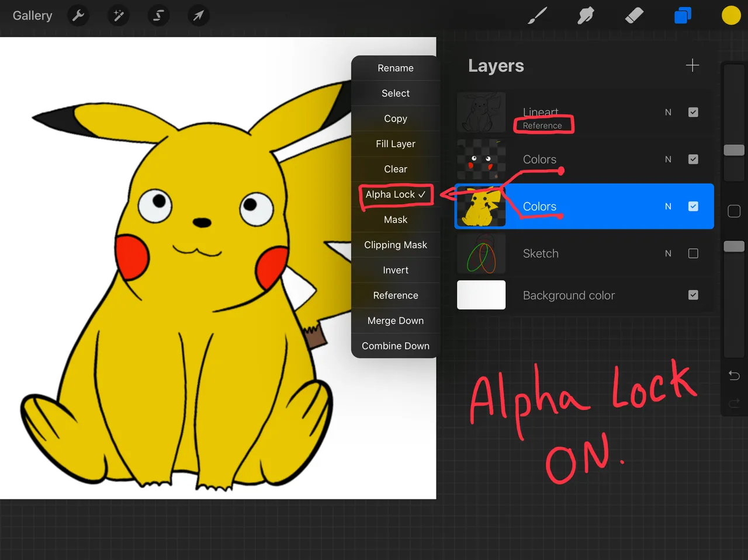Viewport: 748px width, 560px height.
Task: Open the Background color white swatch
Action: tap(481, 295)
